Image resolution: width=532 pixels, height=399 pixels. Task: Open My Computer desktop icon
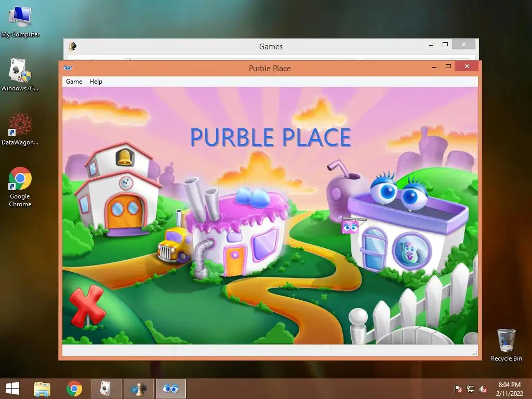(20, 22)
